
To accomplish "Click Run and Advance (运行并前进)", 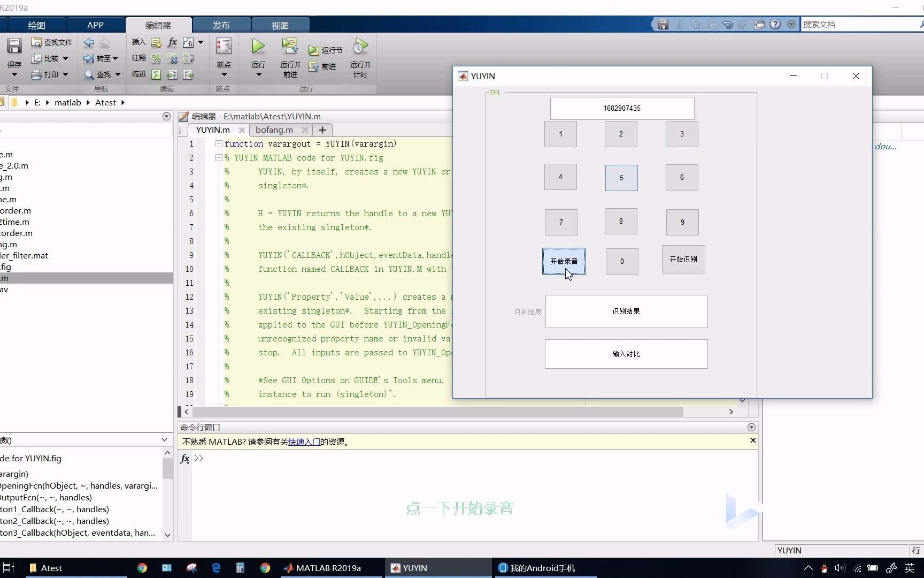I will [290, 58].
